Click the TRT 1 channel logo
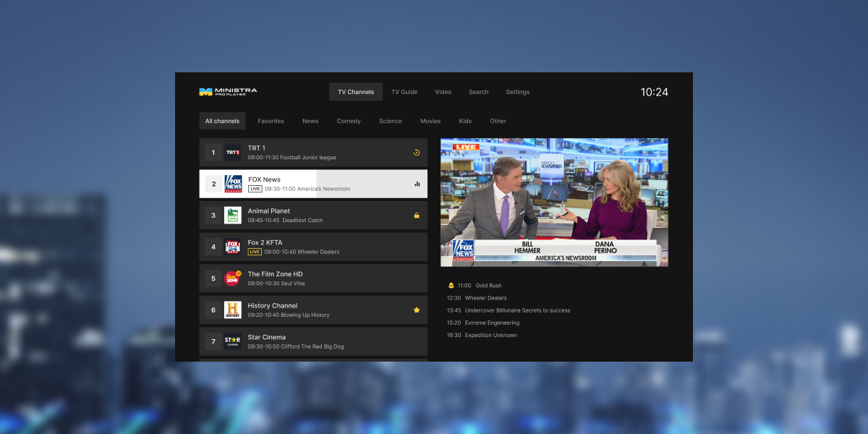 [232, 153]
